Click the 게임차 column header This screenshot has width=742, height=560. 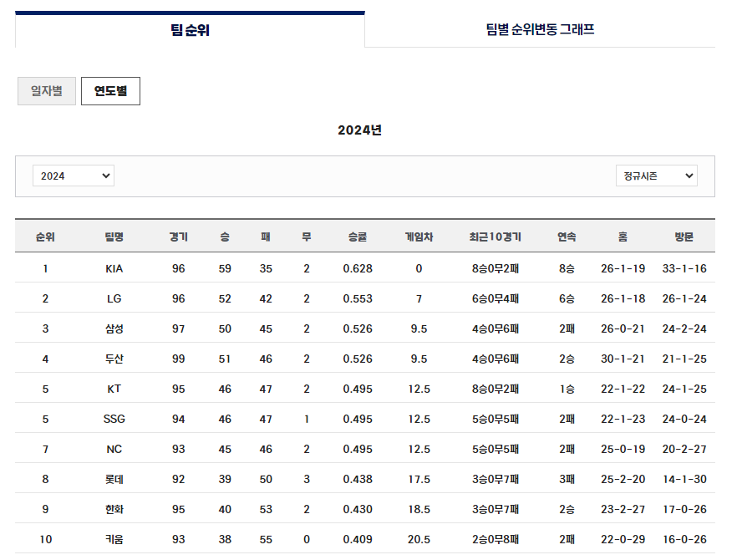click(419, 237)
